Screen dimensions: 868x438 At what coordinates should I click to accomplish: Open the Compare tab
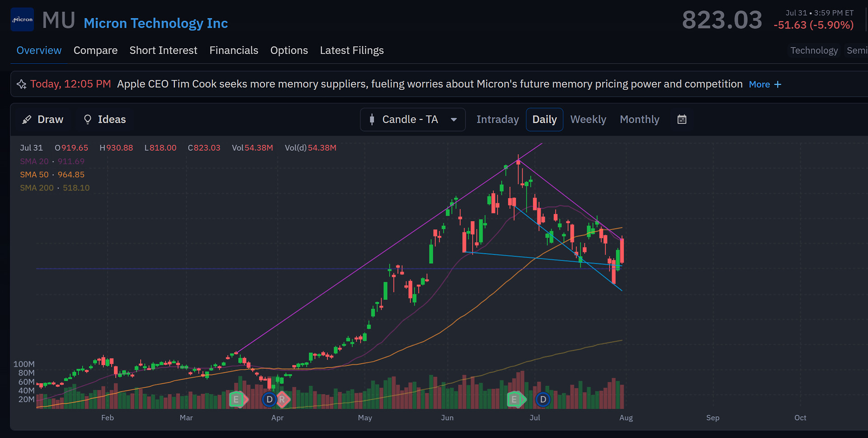[95, 50]
